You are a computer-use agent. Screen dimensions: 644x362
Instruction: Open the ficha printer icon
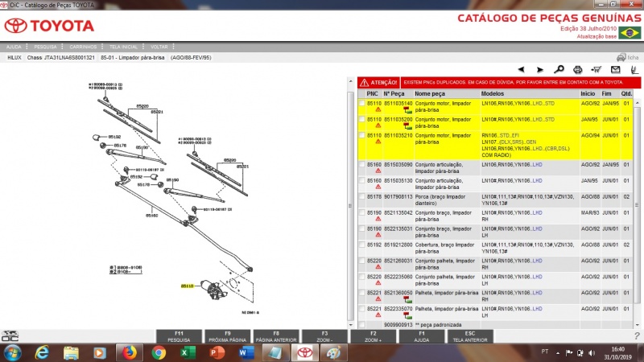[621, 57]
